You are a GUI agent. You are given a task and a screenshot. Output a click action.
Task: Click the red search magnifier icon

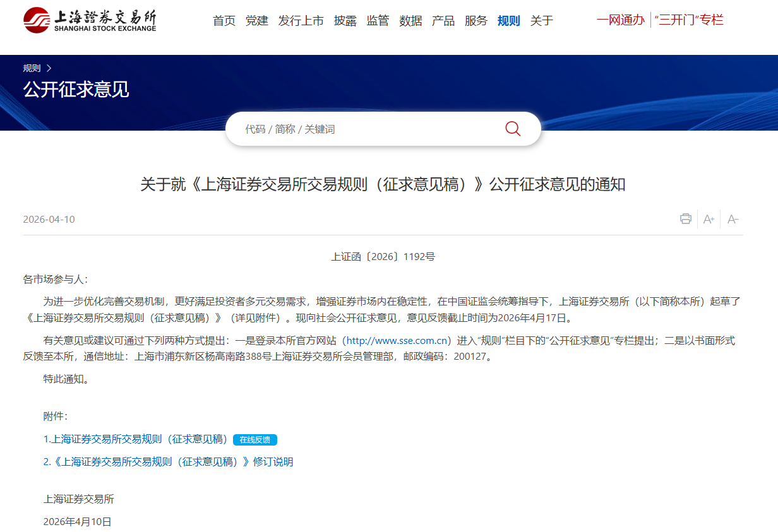512,128
